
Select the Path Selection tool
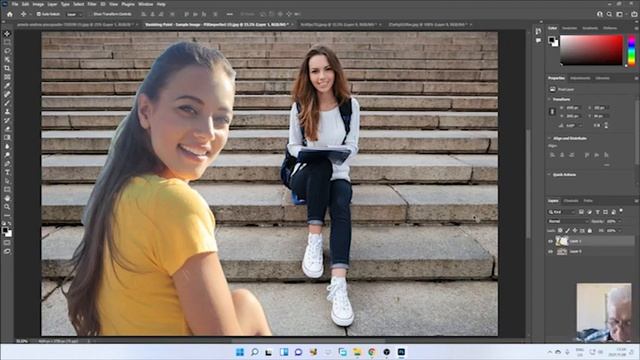click(x=7, y=181)
